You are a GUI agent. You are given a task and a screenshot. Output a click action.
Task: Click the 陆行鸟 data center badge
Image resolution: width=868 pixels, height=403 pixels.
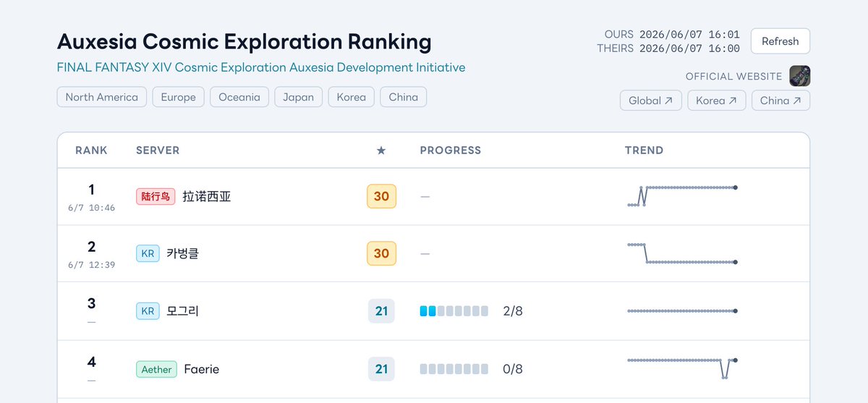156,196
